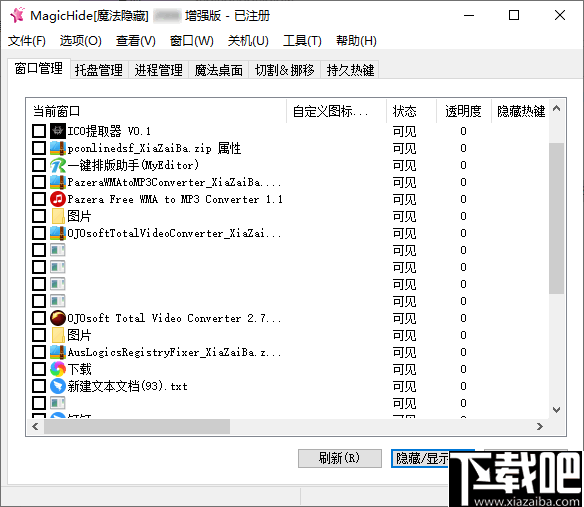Click the vertical scrollbar thumb
This screenshot has height=507, width=584.
tap(556, 218)
